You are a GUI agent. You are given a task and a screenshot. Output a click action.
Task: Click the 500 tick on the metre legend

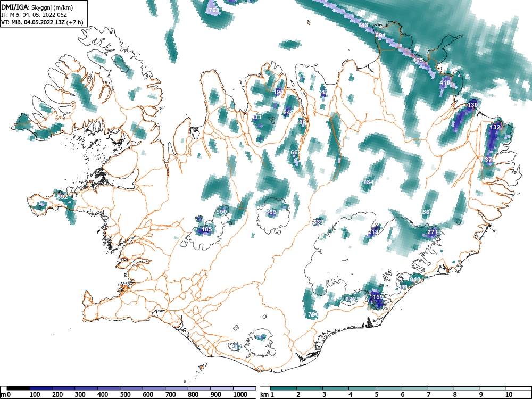pyautogui.click(x=125, y=395)
